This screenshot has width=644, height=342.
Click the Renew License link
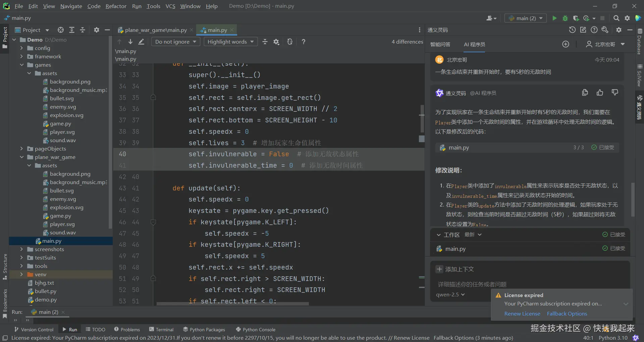pos(522,313)
